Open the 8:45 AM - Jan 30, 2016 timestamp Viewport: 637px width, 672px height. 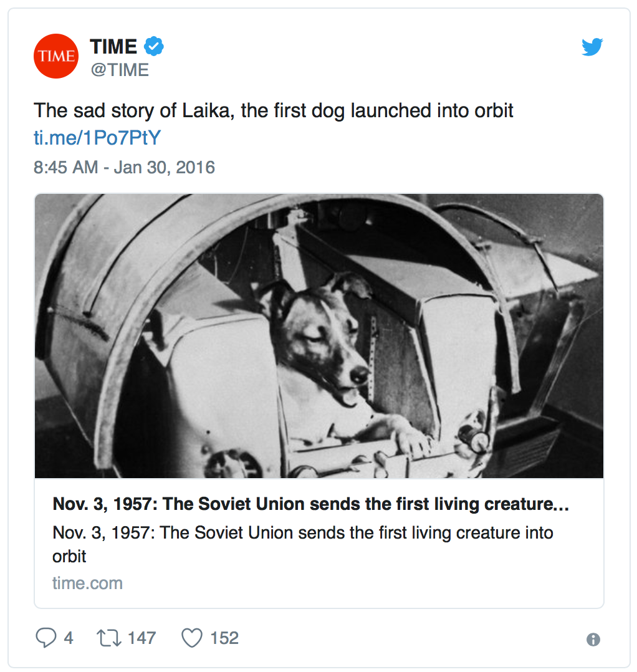point(124,167)
